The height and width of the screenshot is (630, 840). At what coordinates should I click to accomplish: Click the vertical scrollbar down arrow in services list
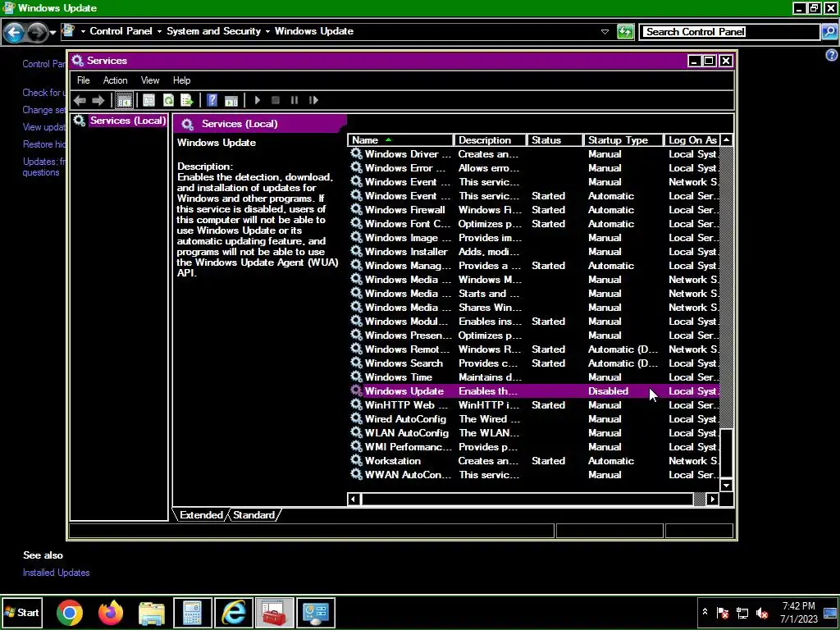coord(727,486)
